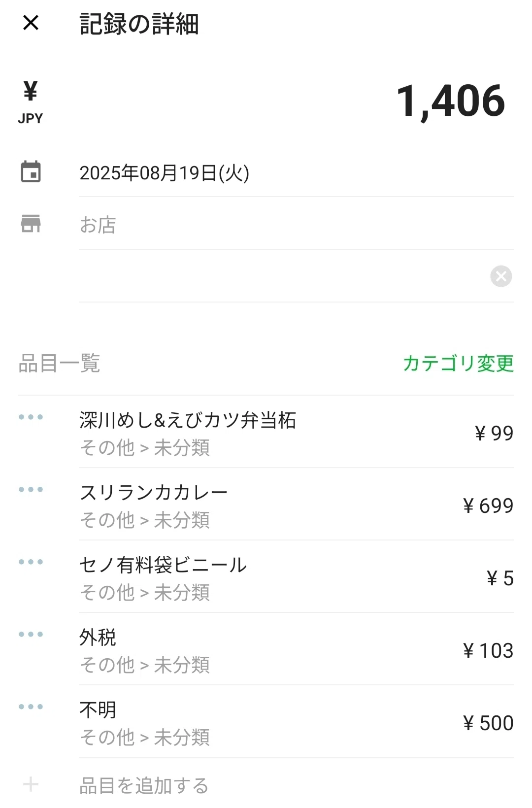Open three-dot menu for 外税 item

pyautogui.click(x=31, y=635)
